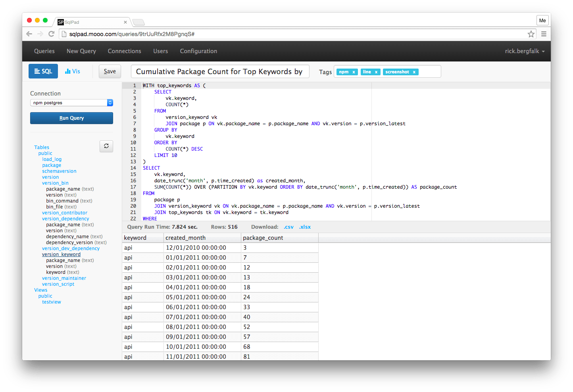This screenshot has height=392, width=573.
Task: Expand the version_dev_dependency table
Action: click(71, 249)
